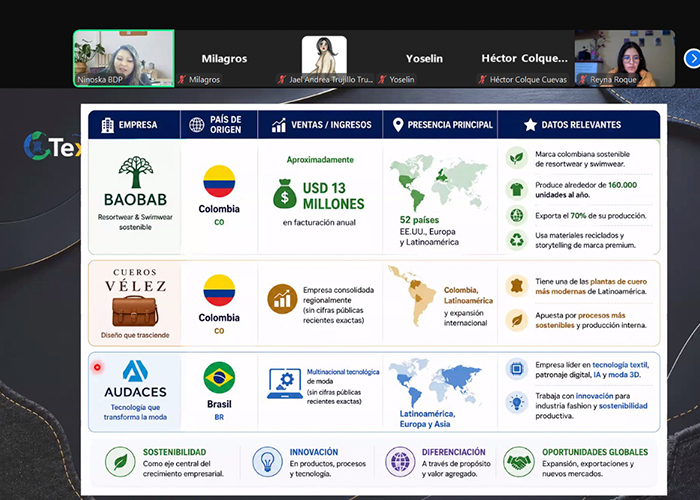
Task: Click the Cueros Vélez briefcase logo
Action: [x=135, y=311]
